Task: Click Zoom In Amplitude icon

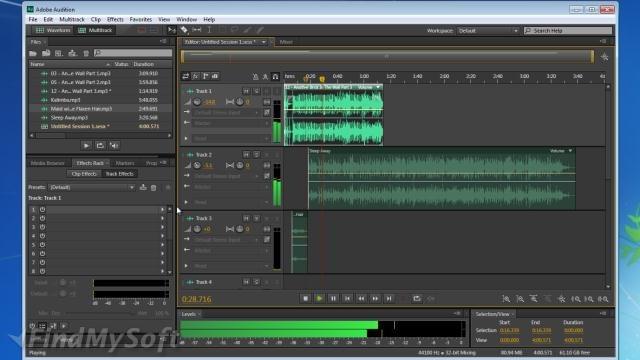Action: point(506,299)
